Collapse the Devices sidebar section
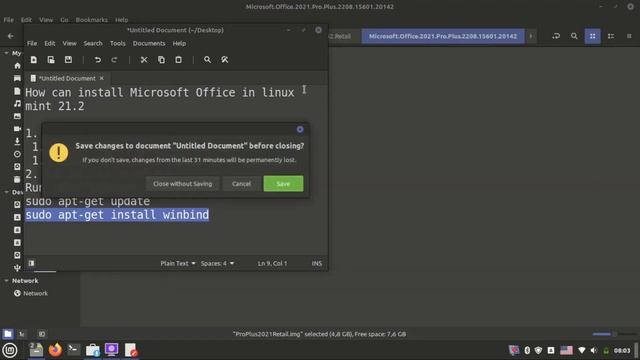Viewport: 640px width, 360px height. (6, 192)
